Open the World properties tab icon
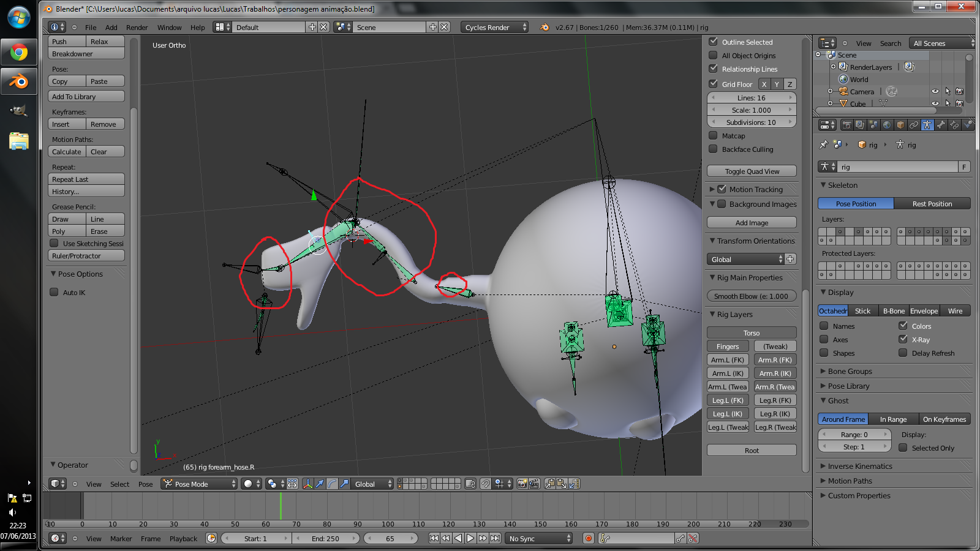The height and width of the screenshot is (551, 980). pos(887,125)
